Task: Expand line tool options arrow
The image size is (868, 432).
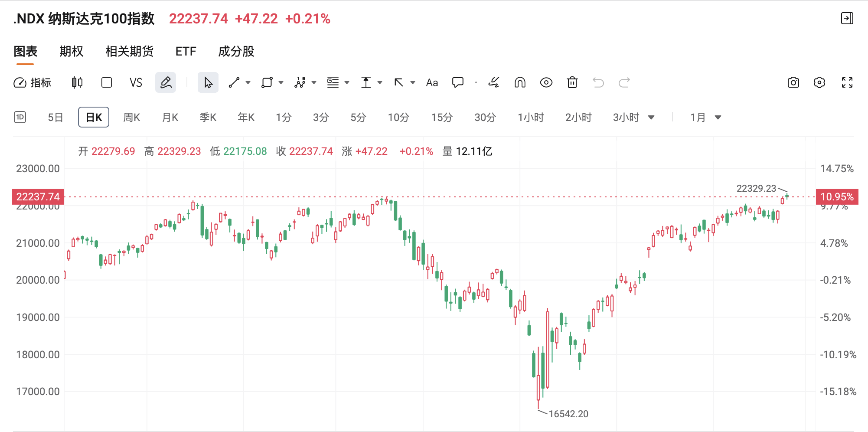Action: click(248, 82)
